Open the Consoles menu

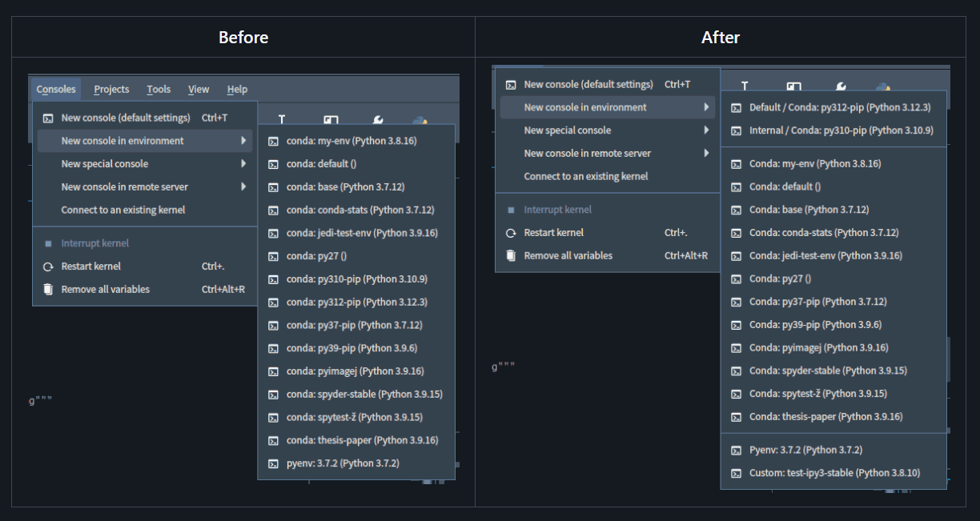(55, 89)
